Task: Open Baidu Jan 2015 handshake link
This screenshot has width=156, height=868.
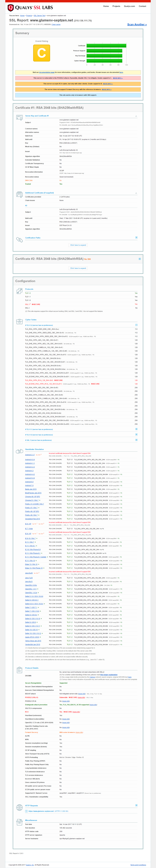Action: 31,489
